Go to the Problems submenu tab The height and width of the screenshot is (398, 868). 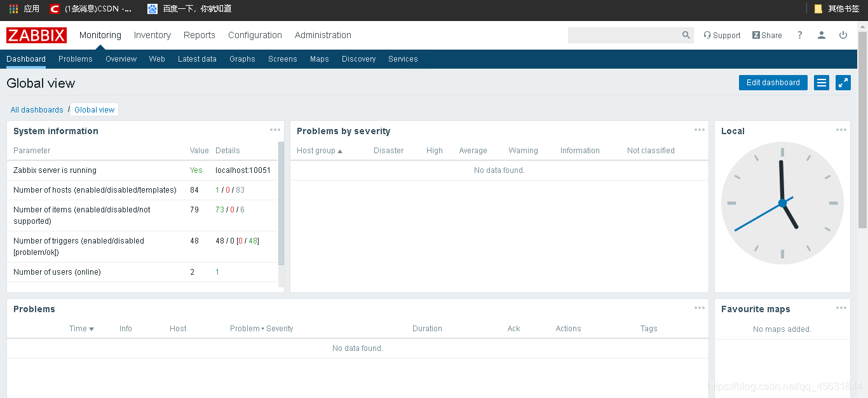[x=76, y=59]
